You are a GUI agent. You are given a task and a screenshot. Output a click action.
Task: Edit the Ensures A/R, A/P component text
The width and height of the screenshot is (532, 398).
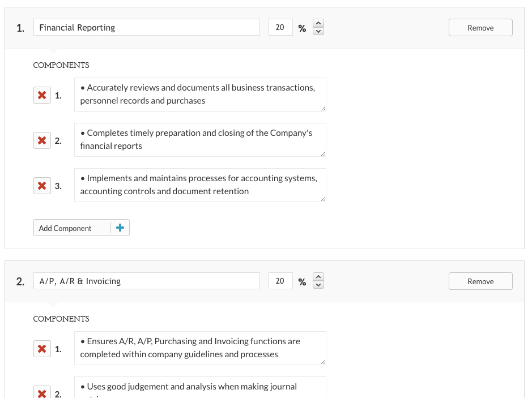(200, 348)
